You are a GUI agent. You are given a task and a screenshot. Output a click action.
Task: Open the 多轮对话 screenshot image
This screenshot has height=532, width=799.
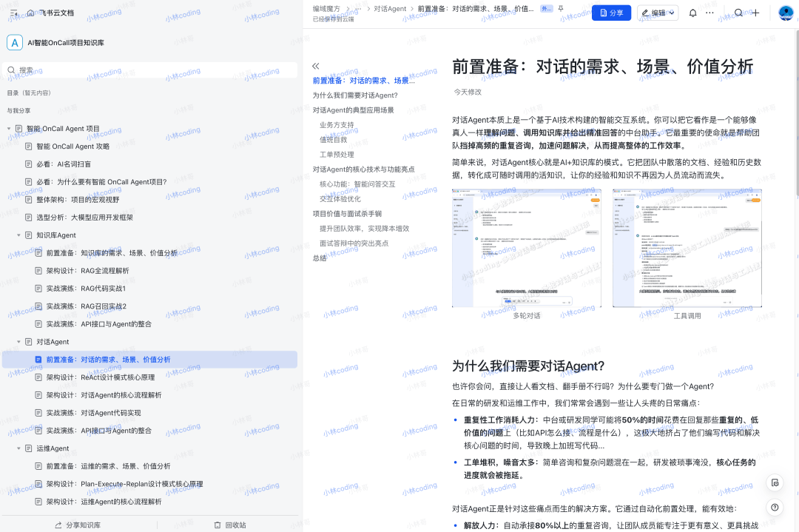(x=526, y=248)
